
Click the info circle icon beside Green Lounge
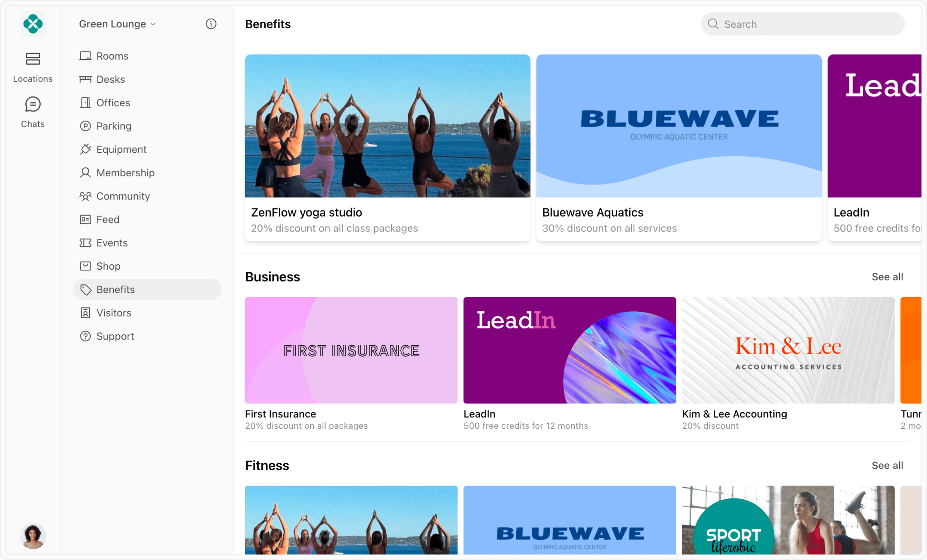point(211,24)
